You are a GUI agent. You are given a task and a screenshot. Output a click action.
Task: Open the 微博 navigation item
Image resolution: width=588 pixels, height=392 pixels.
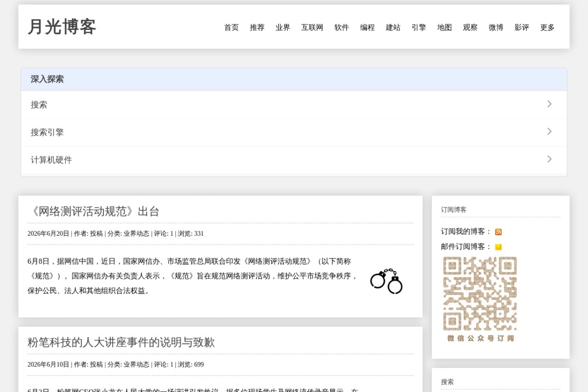pos(496,27)
